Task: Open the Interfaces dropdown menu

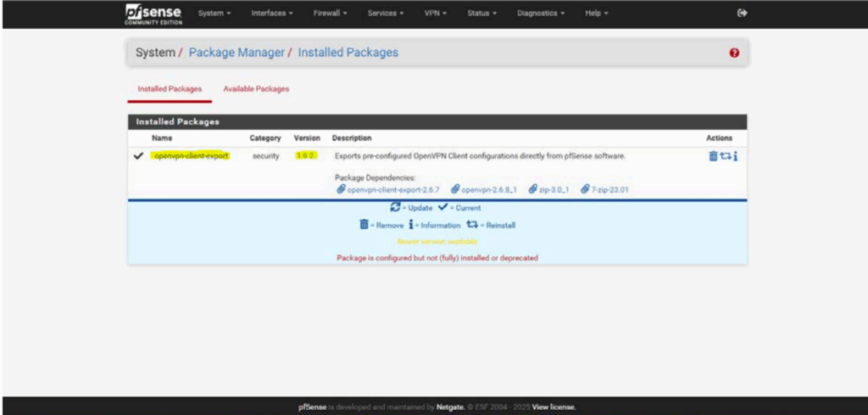Action: click(272, 14)
